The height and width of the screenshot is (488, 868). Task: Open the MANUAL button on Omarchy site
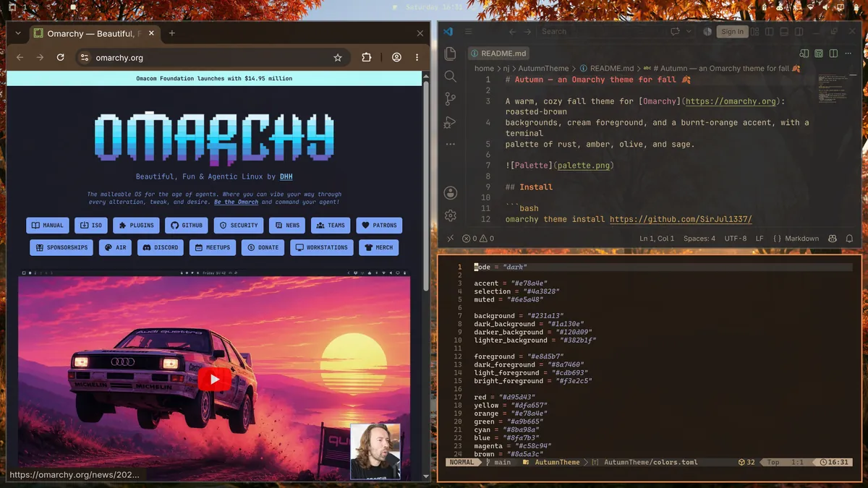click(x=48, y=226)
